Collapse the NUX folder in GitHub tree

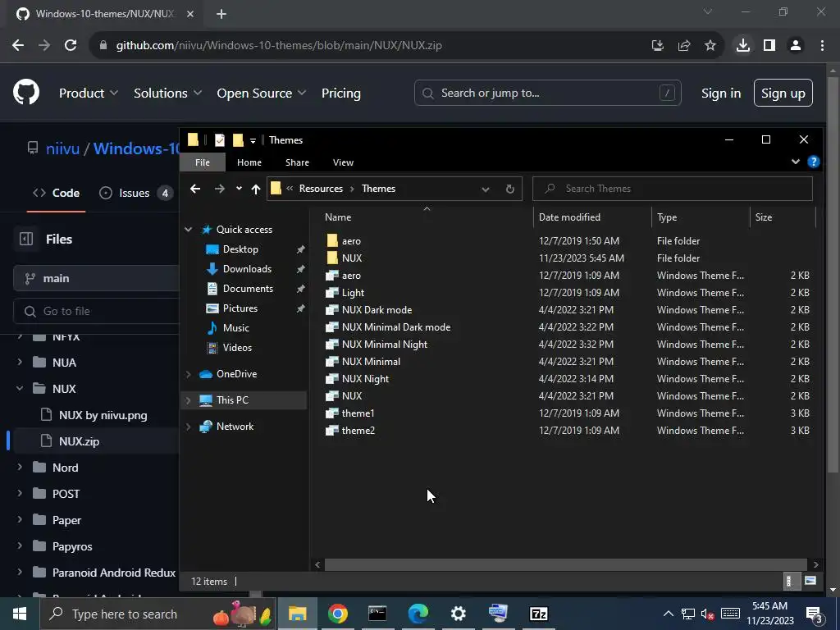(20, 388)
